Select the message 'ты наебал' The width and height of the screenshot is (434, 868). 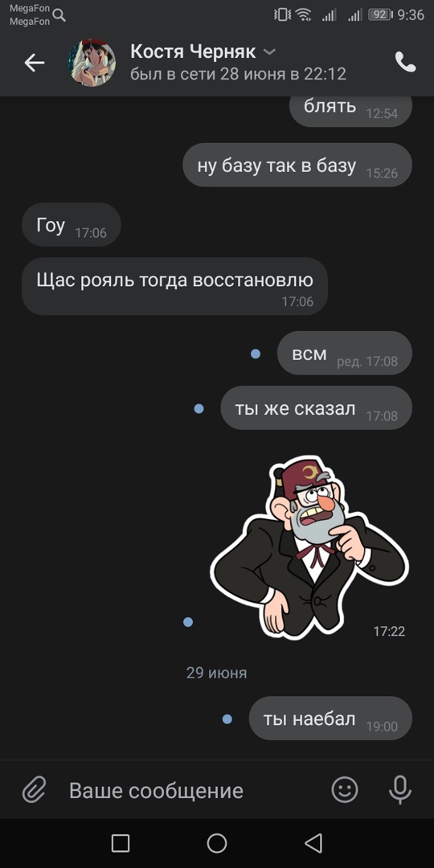pos(330,718)
